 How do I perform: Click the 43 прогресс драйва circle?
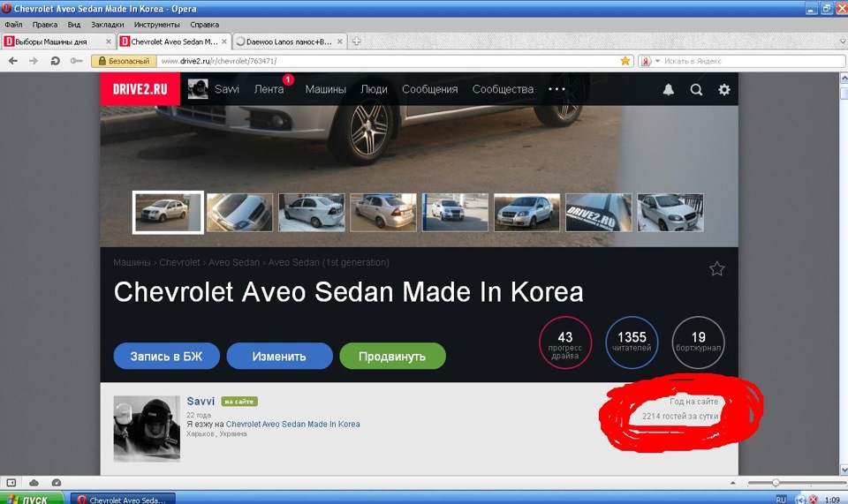pyautogui.click(x=565, y=342)
